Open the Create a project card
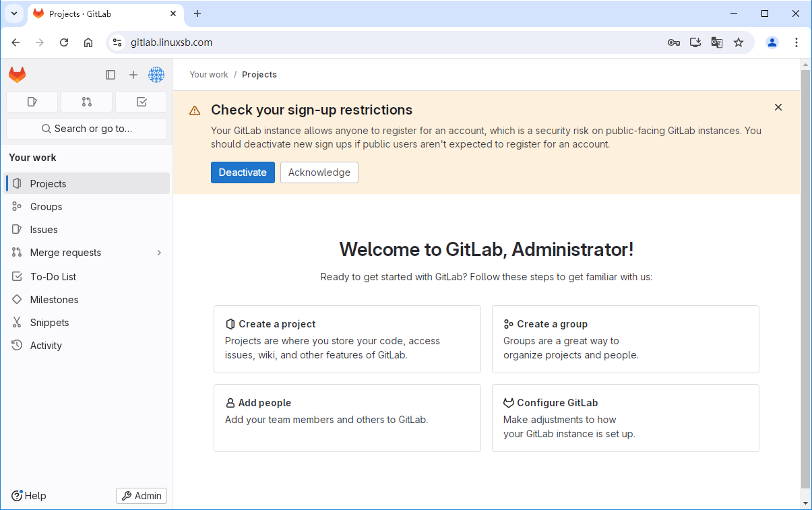Screen dimensions: 812x510 pos(347,339)
